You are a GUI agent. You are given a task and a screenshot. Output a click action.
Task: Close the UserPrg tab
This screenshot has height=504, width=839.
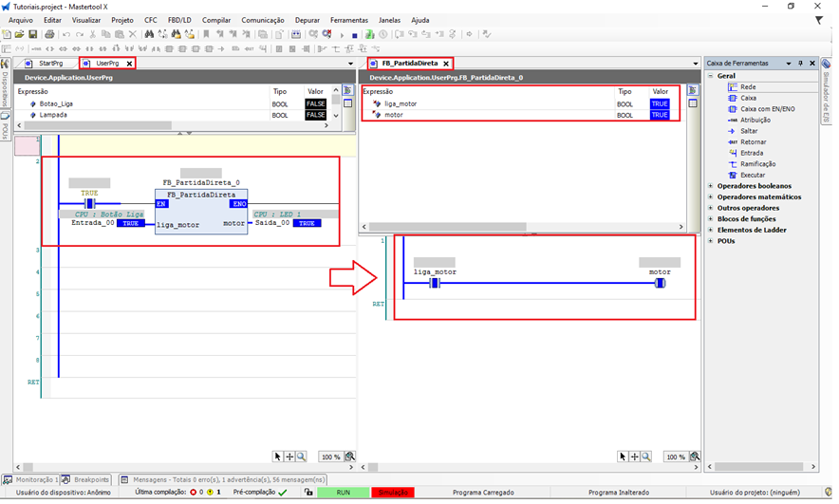129,64
